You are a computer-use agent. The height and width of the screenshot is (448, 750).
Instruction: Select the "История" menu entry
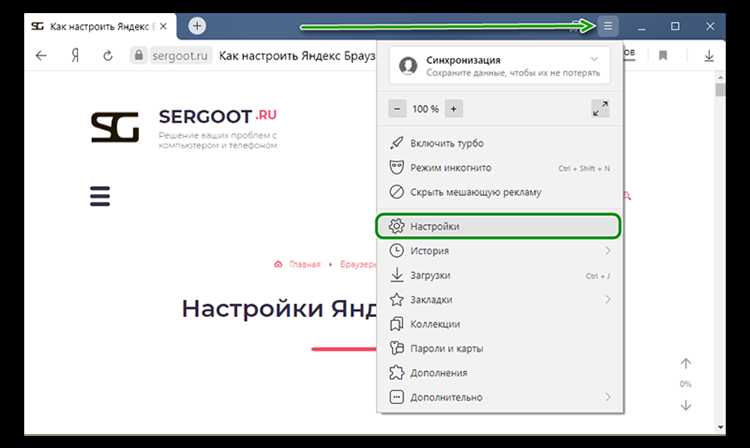(x=499, y=251)
